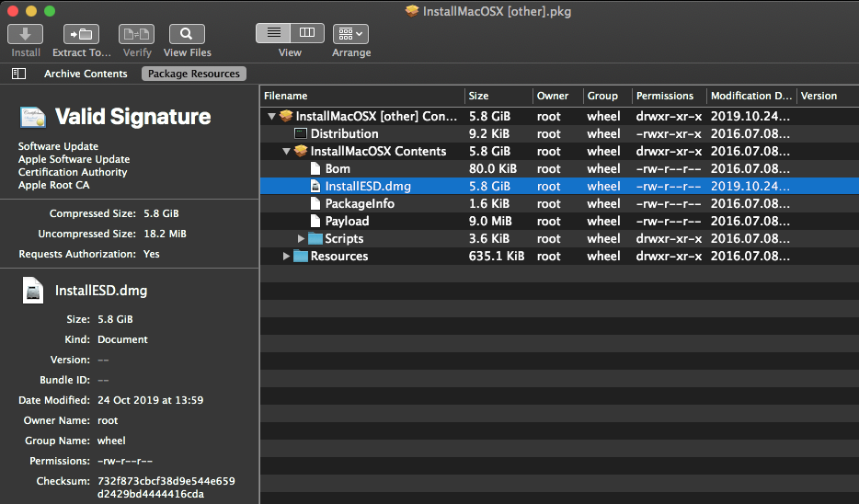Click the Scripts folder icon
Image resolution: width=859 pixels, height=504 pixels.
pos(315,238)
